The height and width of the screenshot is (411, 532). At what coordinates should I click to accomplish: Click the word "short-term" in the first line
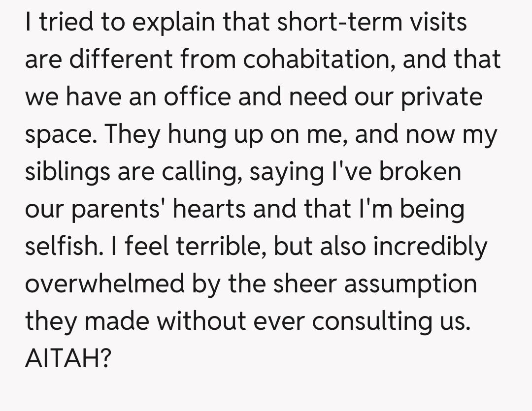[x=320, y=23]
